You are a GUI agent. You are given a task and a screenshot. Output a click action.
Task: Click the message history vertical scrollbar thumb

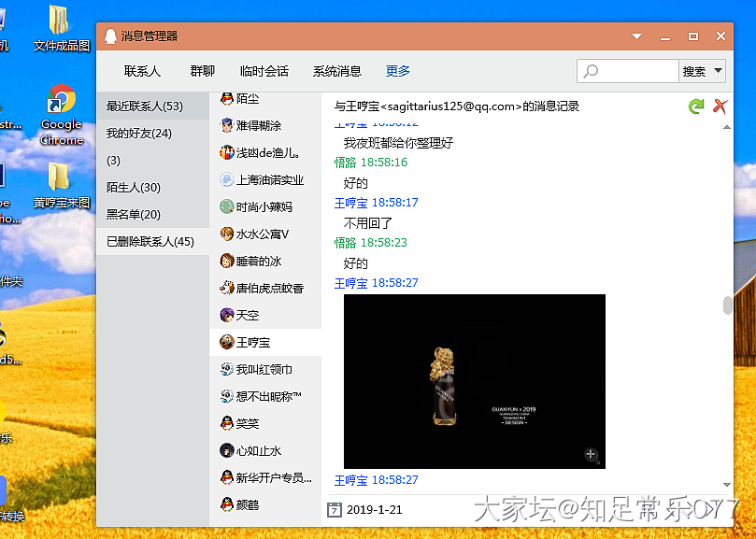click(727, 306)
